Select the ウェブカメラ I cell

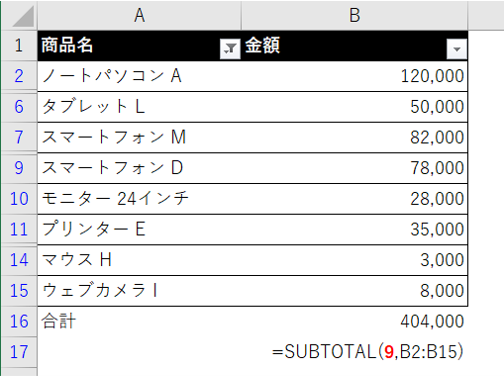139,291
